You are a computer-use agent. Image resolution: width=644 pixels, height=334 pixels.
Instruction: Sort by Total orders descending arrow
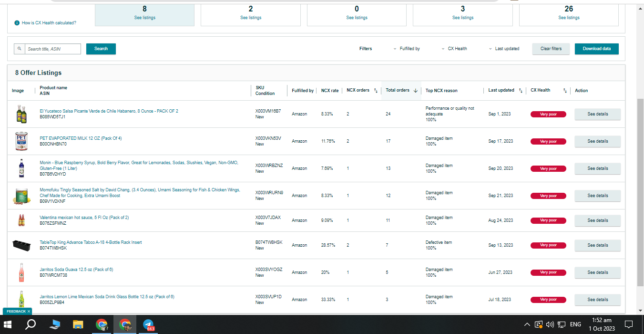[415, 90]
